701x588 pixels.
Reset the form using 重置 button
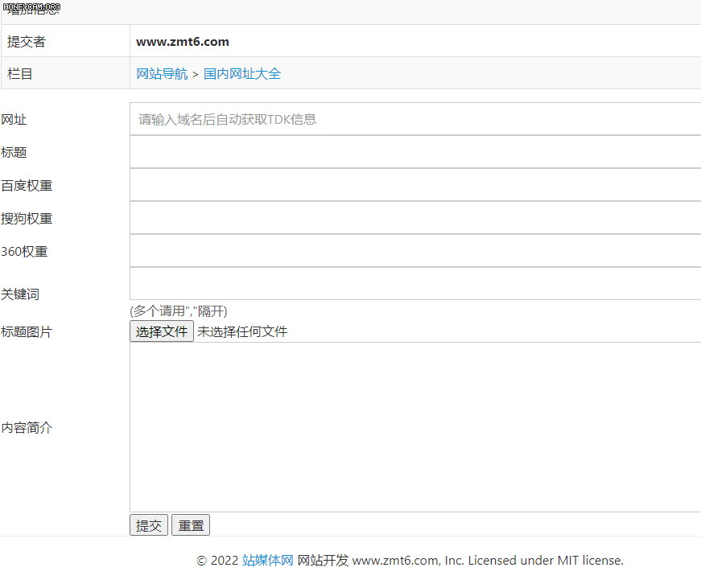[x=191, y=525]
